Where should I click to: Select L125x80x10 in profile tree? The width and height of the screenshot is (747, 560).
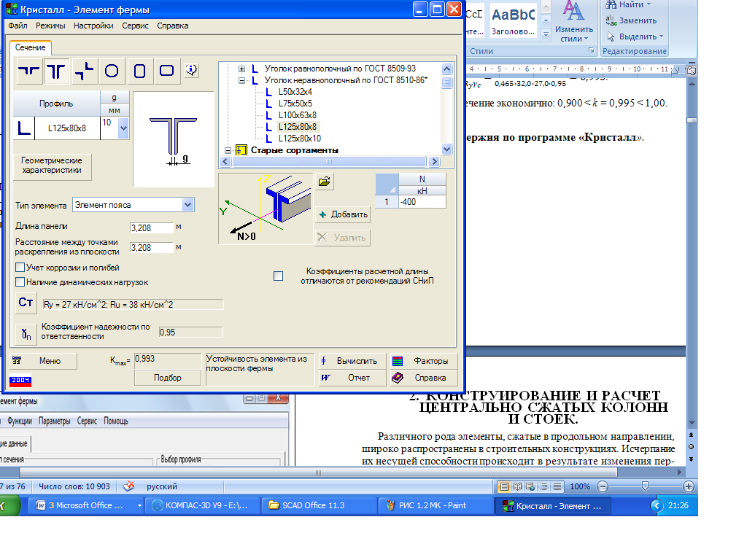[300, 139]
